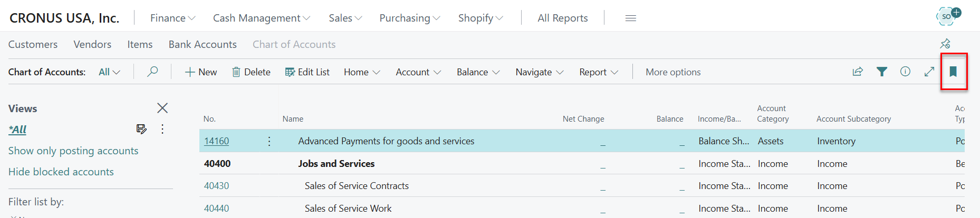Close the Views pane
The width and height of the screenshot is (980, 218).
click(162, 108)
